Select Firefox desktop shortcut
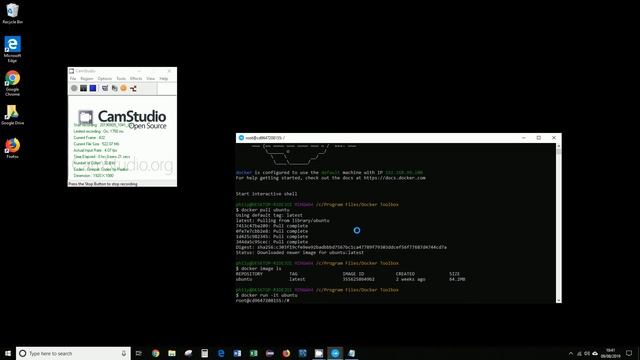 [12, 148]
